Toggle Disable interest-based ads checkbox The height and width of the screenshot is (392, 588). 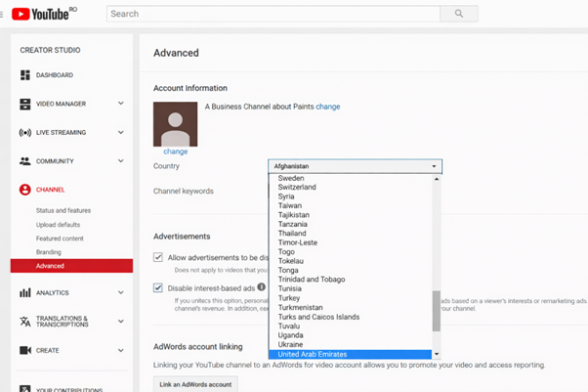coord(158,288)
